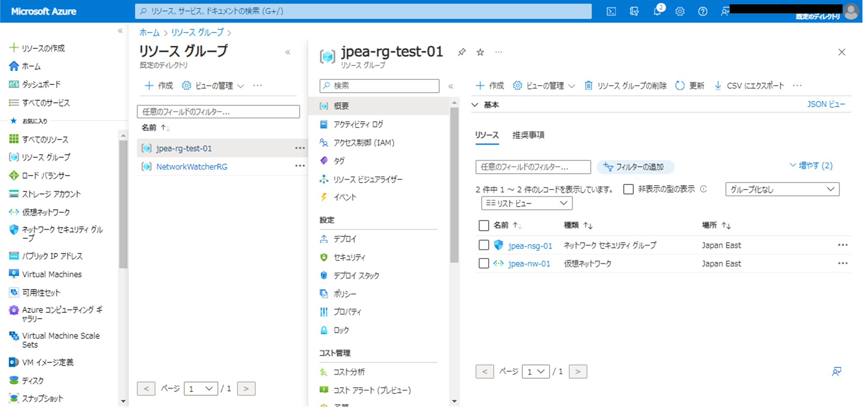
Task: Switch to 推奨事項 tab
Action: [x=528, y=135]
